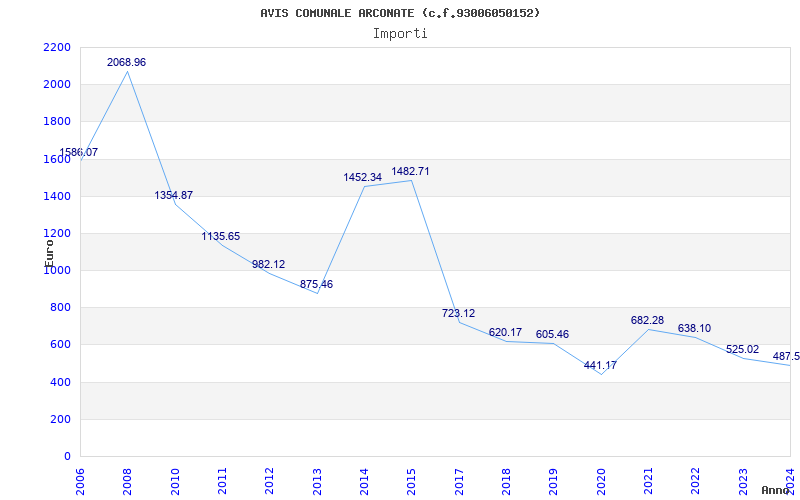Click the y-axis value 400

click(61, 383)
